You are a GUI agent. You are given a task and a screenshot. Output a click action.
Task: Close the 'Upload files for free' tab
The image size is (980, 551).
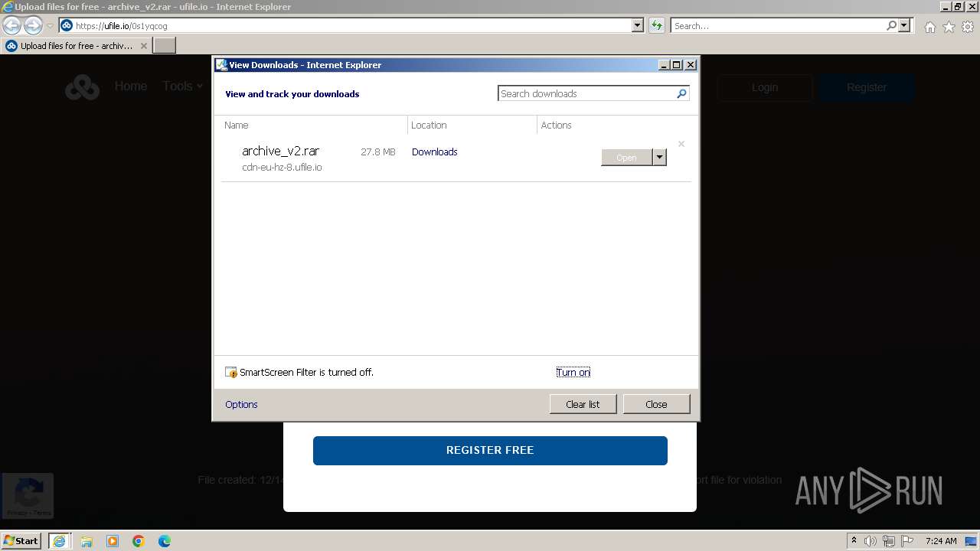pyautogui.click(x=143, y=46)
